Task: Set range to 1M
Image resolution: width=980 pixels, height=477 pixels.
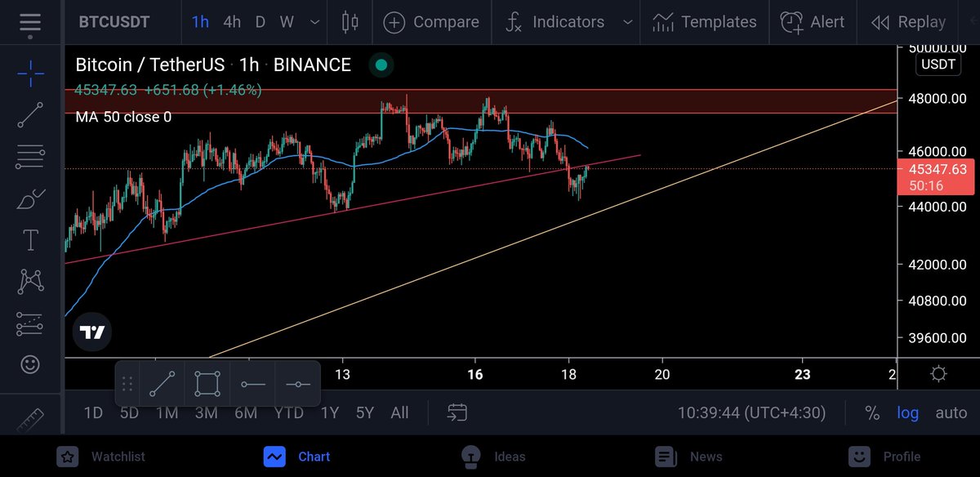Action: pos(167,412)
